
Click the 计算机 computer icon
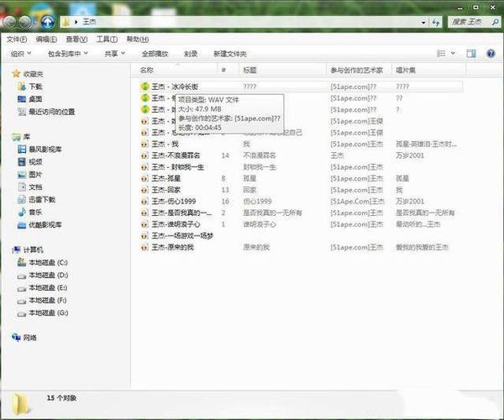pyautogui.click(x=16, y=249)
